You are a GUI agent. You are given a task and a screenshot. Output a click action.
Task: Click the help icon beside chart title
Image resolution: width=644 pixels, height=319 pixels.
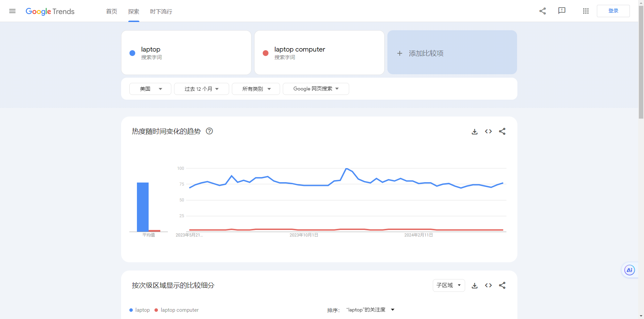(x=209, y=131)
